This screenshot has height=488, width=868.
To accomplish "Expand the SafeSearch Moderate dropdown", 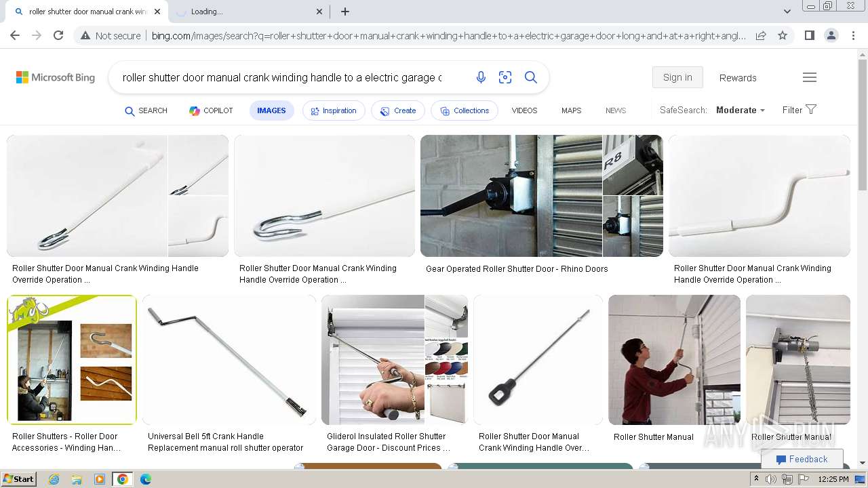I will pyautogui.click(x=741, y=110).
